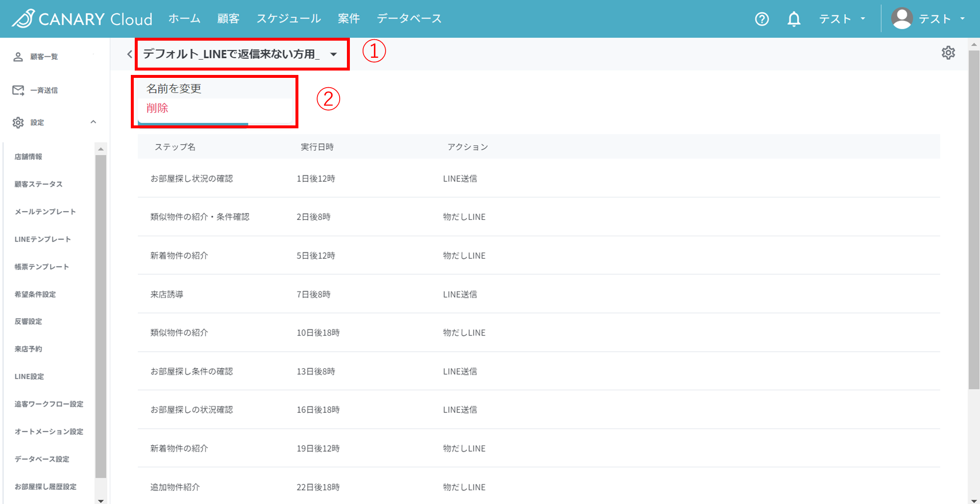Click sidebar scrollbar up arrow

click(x=101, y=149)
